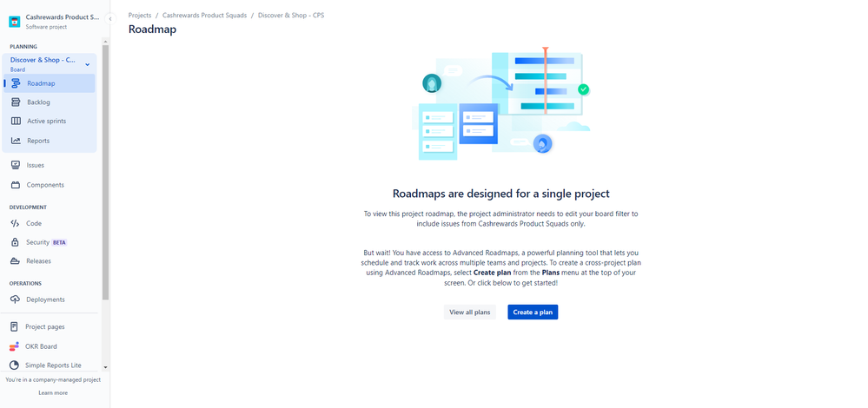Image resolution: width=868 pixels, height=408 pixels.
Task: Click the Simple Reports Lite pie icon
Action: (x=15, y=365)
